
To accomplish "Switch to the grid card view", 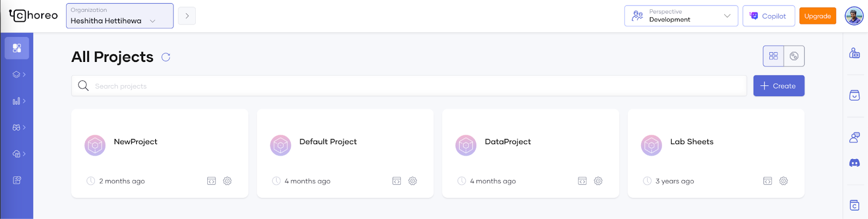I will [773, 56].
